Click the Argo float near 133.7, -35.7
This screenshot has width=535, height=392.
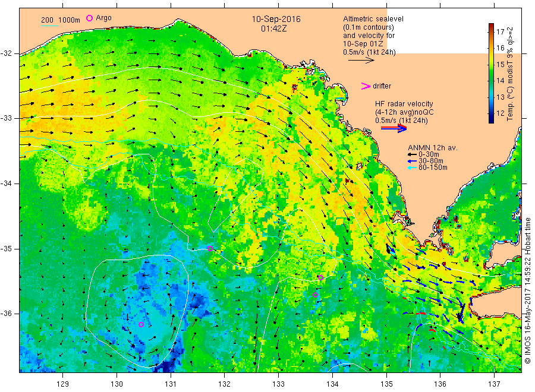click(315, 295)
